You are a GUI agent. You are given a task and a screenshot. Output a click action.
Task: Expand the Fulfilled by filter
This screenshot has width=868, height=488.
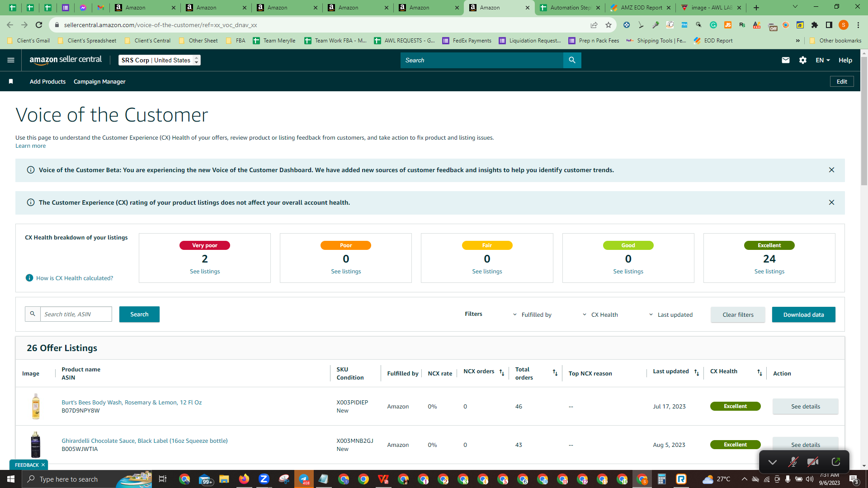coord(532,314)
